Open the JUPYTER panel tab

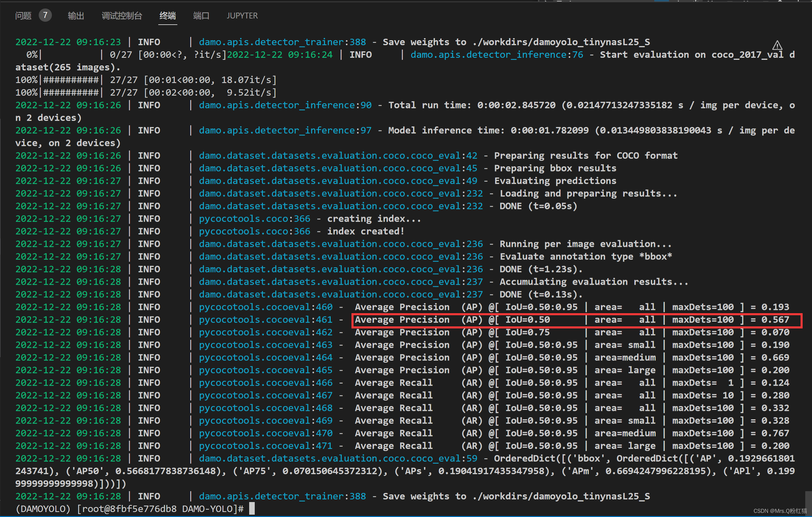(242, 16)
